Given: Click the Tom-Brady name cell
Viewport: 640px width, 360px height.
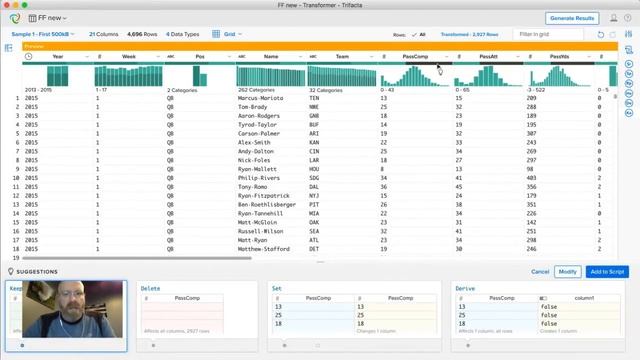Looking at the screenshot, I should pyautogui.click(x=252, y=107).
